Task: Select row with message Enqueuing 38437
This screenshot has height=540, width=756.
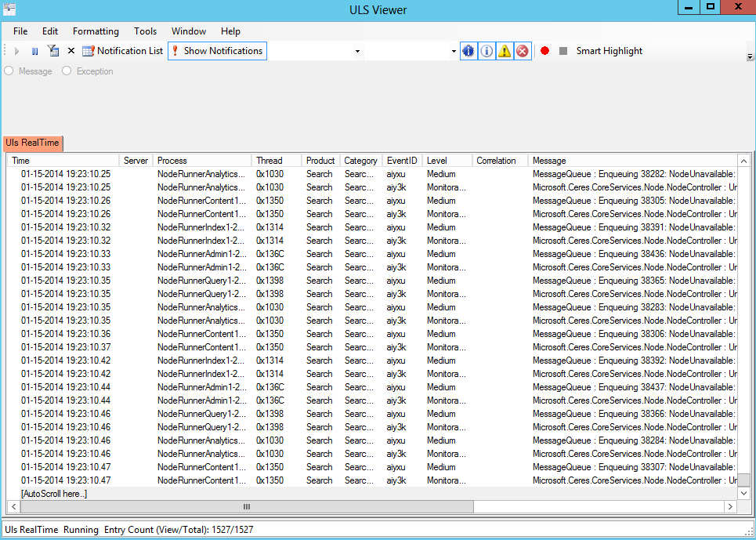Action: (x=372, y=387)
